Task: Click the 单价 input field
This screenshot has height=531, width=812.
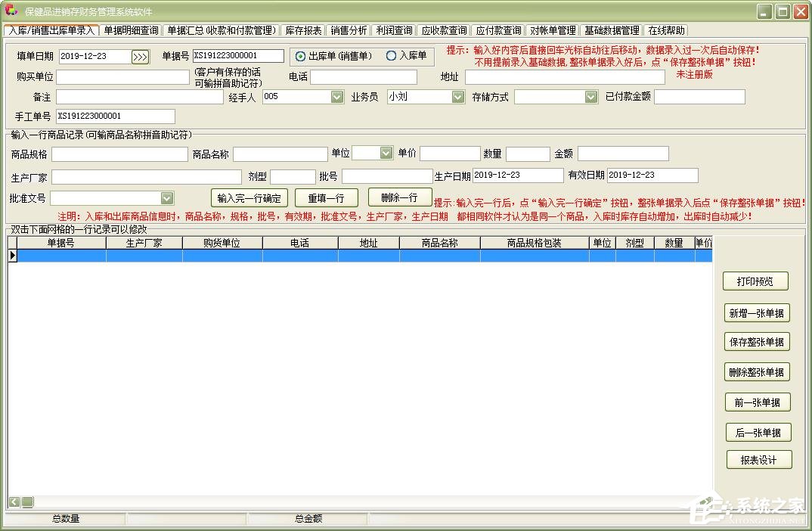Action: tap(450, 154)
